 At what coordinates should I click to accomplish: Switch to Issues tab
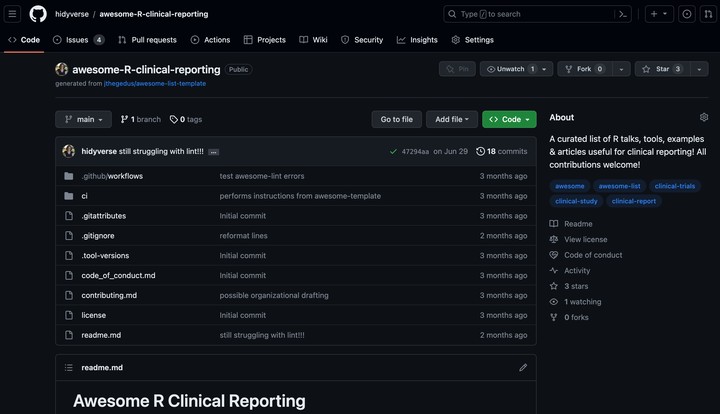79,40
